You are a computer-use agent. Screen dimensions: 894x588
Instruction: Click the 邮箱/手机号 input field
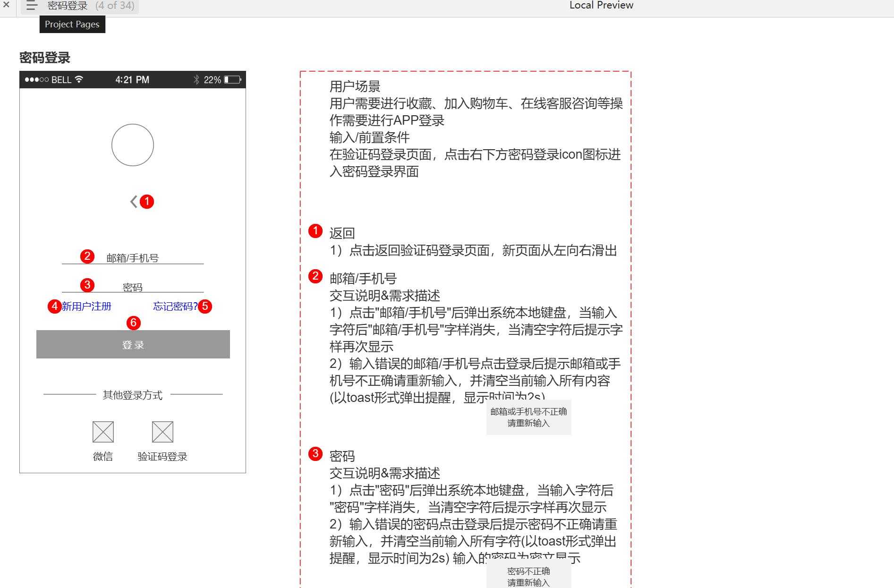point(133,257)
